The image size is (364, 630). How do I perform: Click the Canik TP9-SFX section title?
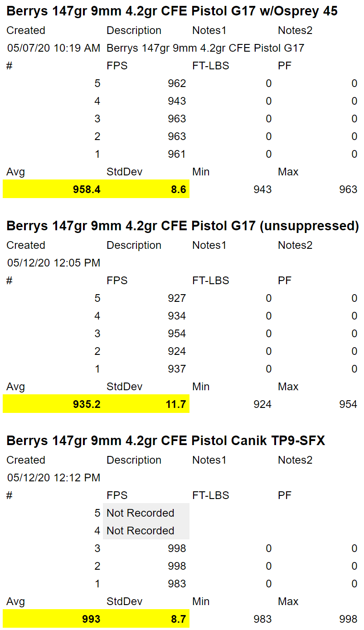(x=165, y=441)
